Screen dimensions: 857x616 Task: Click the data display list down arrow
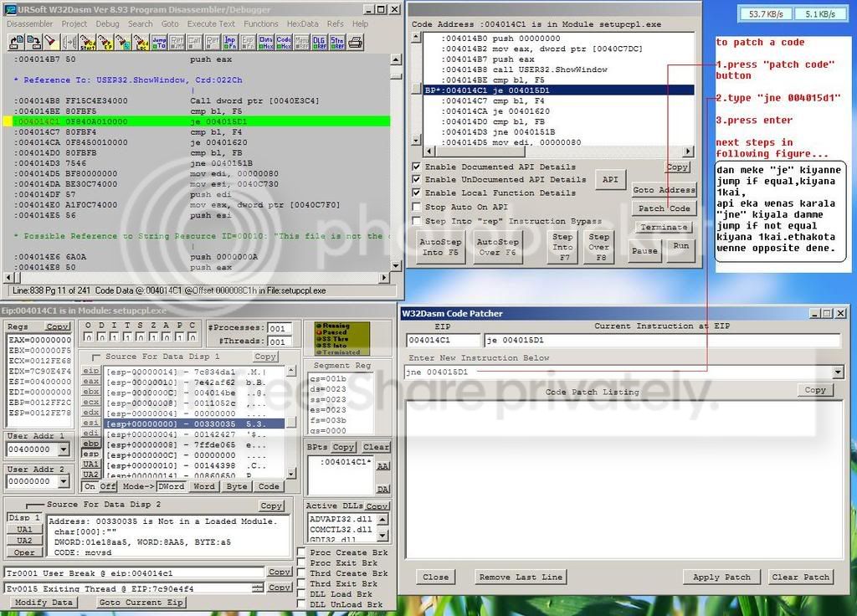tap(291, 474)
